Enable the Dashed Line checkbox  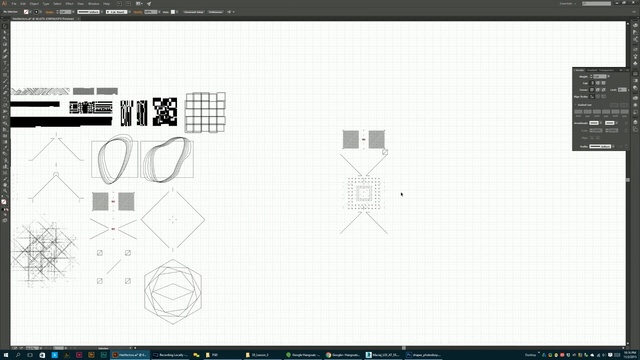576,105
